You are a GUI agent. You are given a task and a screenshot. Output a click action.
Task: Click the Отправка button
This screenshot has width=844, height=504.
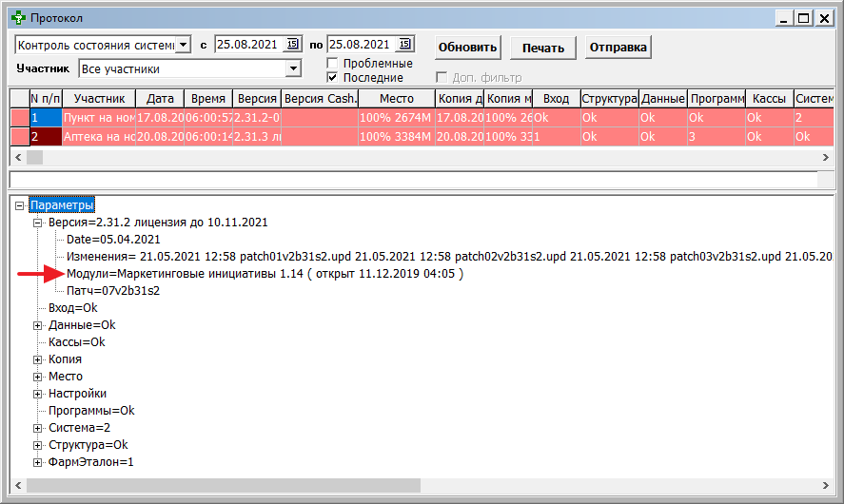(618, 48)
